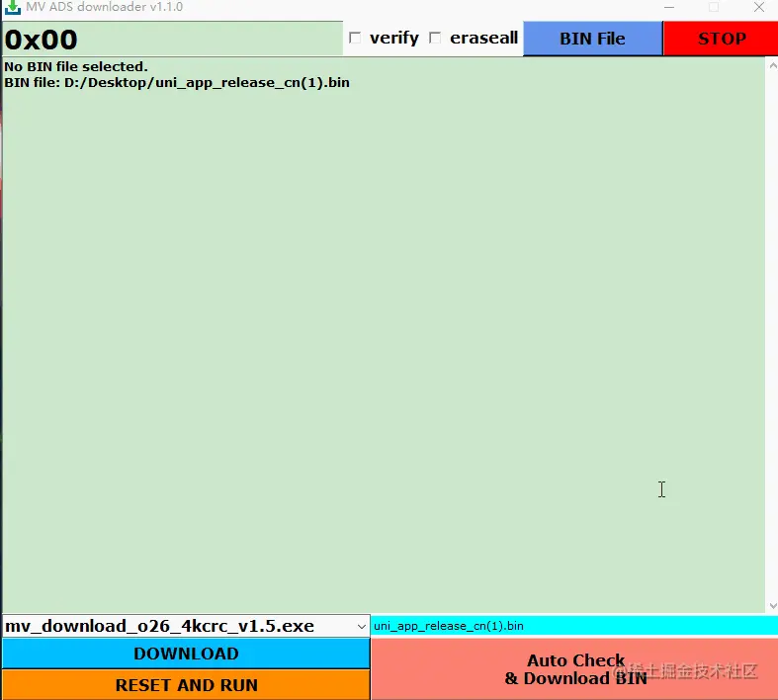Click the 0x00 address display
This screenshot has width=778, height=700.
[172, 39]
